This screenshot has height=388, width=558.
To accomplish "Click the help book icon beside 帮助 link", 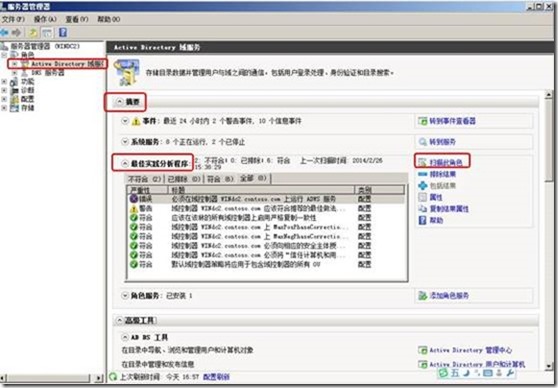I will (422, 220).
